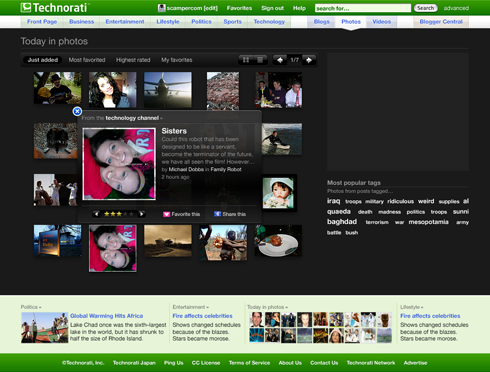Open Technorati Japan footer link
This screenshot has height=372, width=490.
click(x=134, y=363)
